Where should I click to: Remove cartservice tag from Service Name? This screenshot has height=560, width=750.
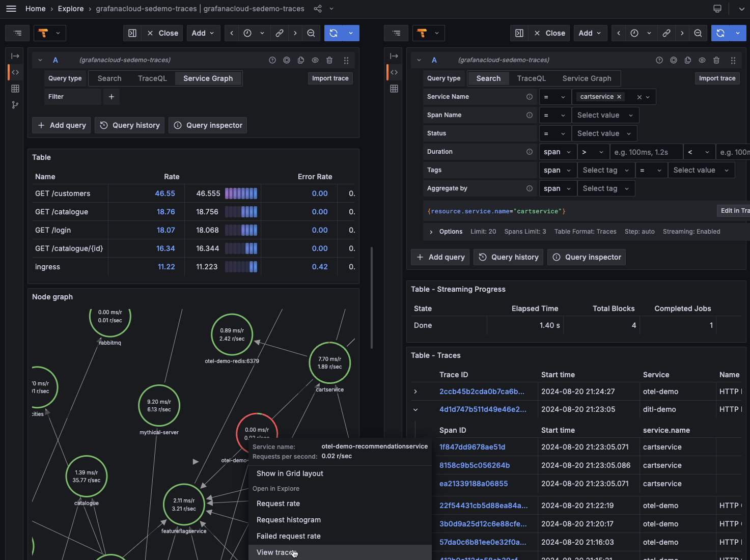pyautogui.click(x=619, y=97)
